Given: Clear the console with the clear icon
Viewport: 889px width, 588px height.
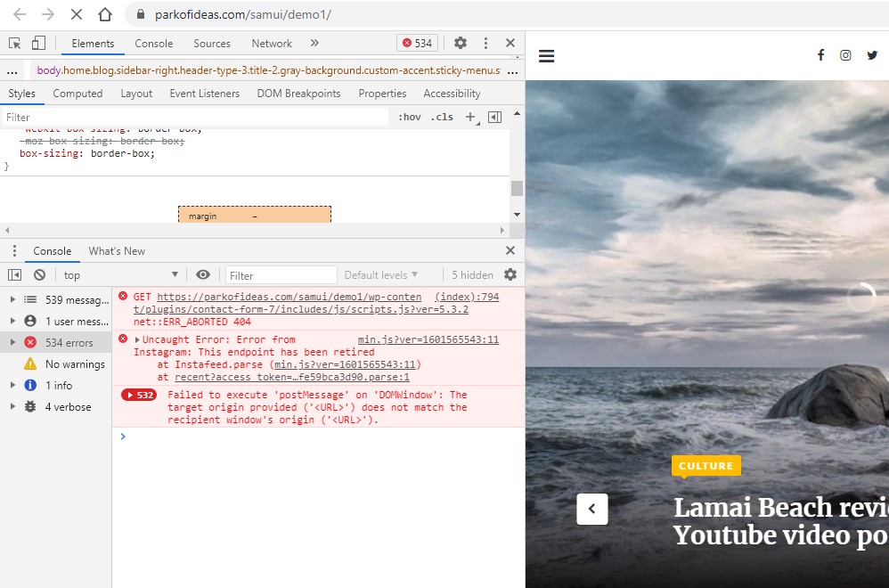Looking at the screenshot, I should coord(39,275).
